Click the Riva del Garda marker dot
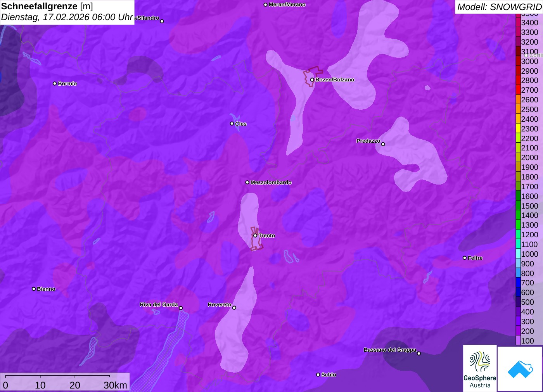 [x=181, y=308]
